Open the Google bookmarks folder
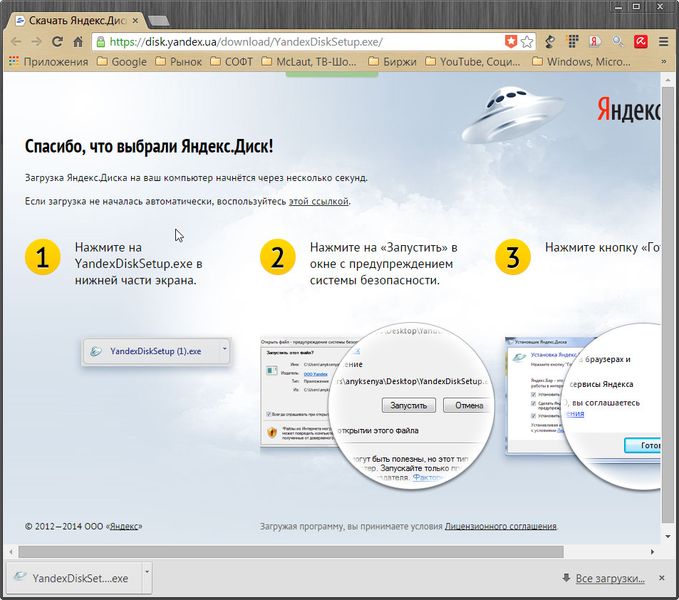 pyautogui.click(x=122, y=62)
